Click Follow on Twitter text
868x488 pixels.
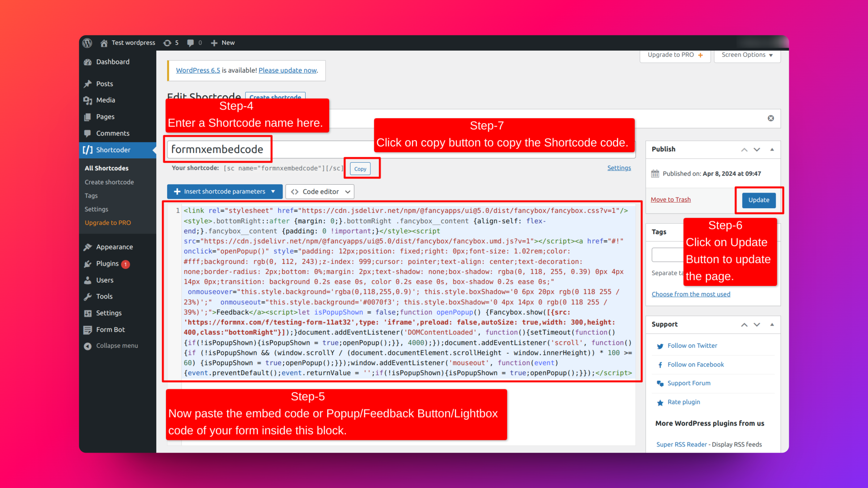tap(692, 346)
